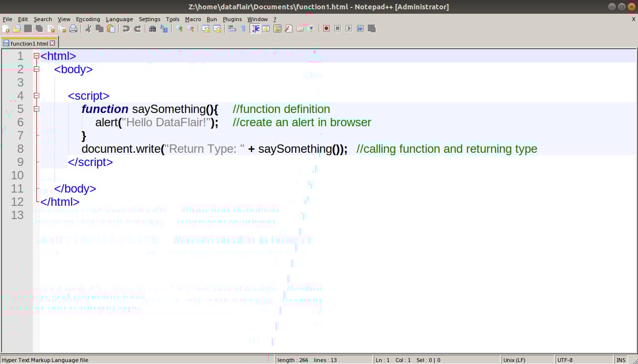
Task: Start macro recording
Action: (327, 28)
